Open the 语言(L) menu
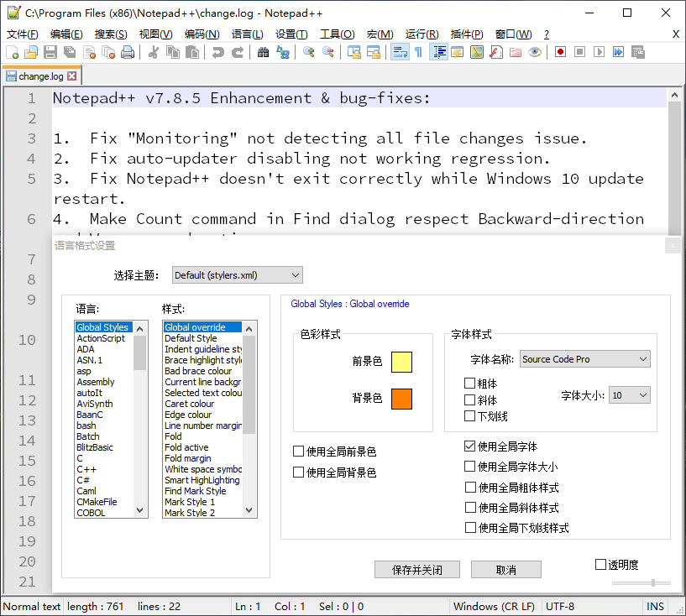This screenshot has width=686, height=616. click(x=248, y=34)
